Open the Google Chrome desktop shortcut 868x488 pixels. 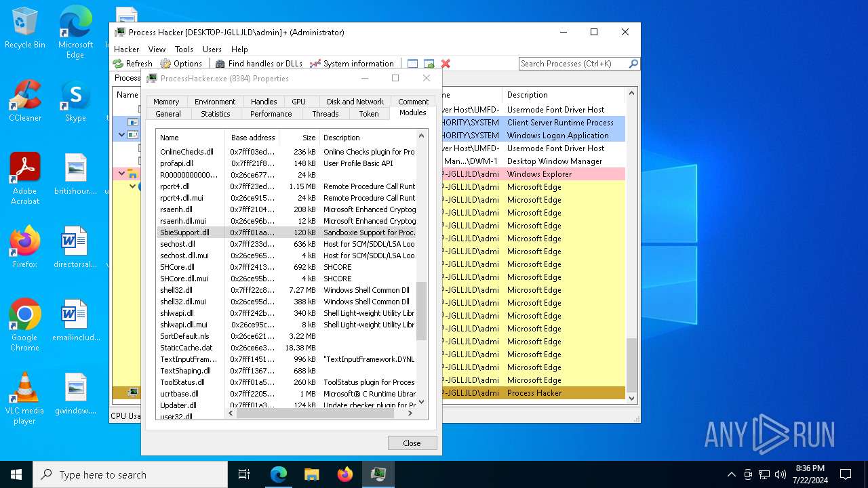[25, 325]
